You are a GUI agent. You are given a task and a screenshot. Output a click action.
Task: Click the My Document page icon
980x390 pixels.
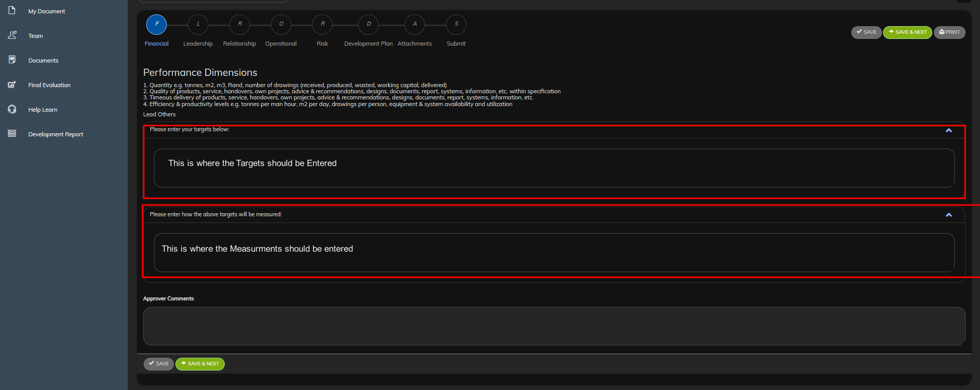click(12, 11)
